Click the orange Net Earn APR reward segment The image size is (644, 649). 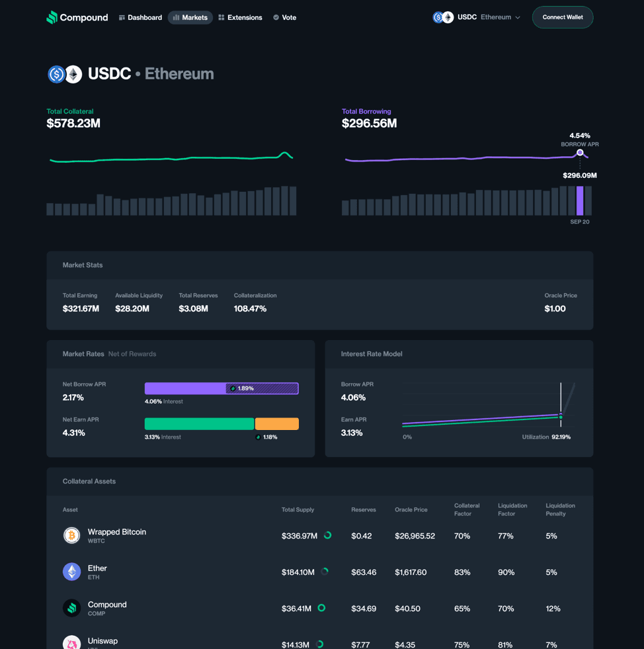point(276,424)
